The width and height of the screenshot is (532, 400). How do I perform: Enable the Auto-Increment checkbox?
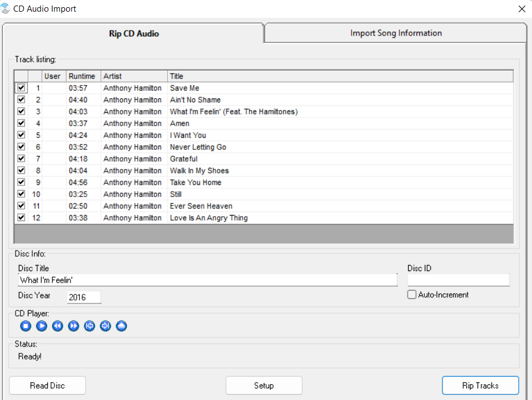tap(411, 295)
